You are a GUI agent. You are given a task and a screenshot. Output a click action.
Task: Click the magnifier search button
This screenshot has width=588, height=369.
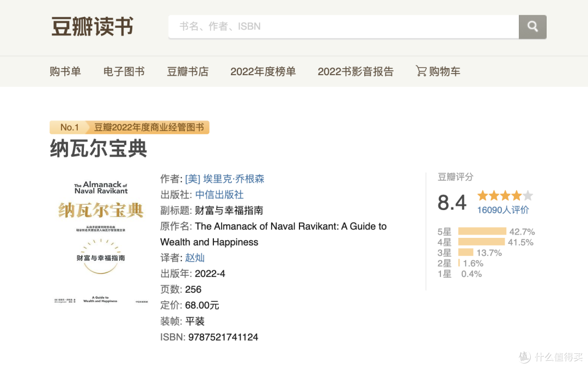pyautogui.click(x=532, y=27)
